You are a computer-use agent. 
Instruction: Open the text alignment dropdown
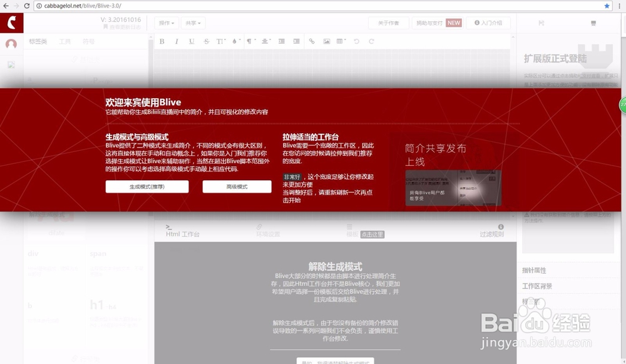pos(266,41)
